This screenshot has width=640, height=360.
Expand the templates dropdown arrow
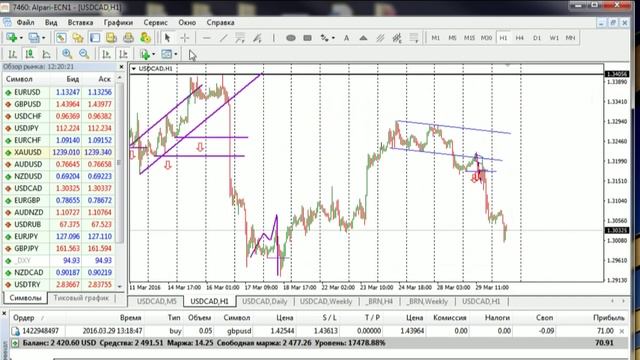click(176, 54)
